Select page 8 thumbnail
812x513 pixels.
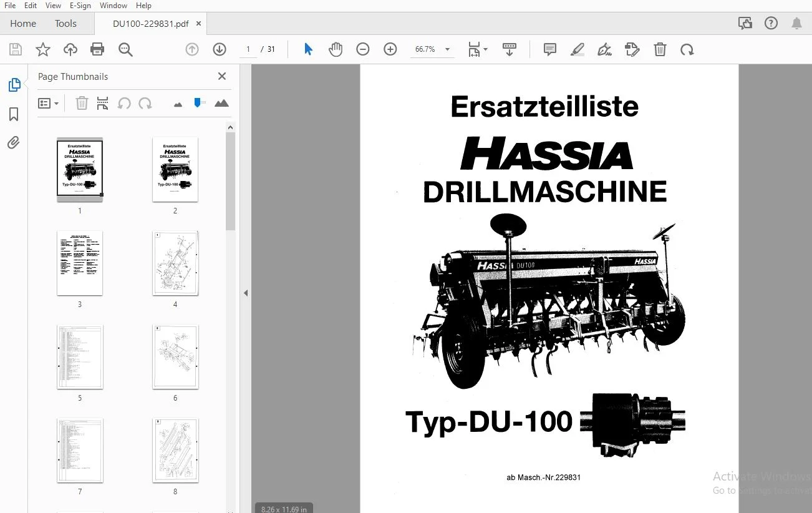click(x=175, y=450)
